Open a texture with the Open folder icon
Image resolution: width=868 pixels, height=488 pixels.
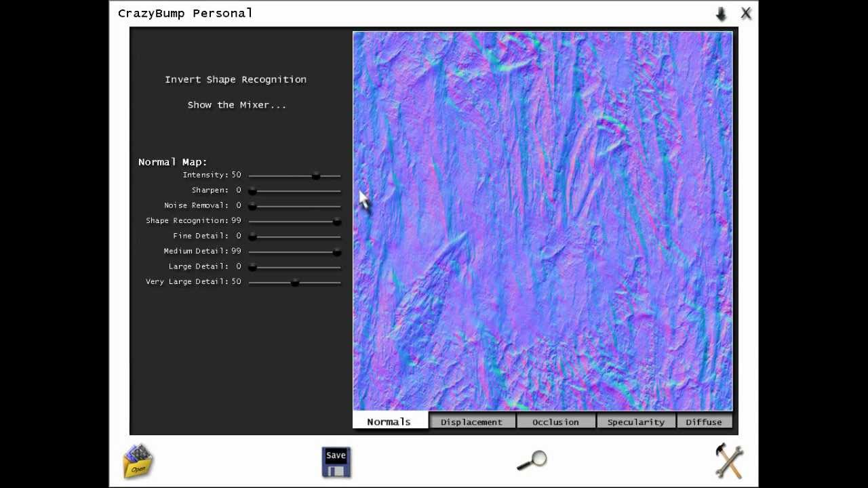pos(138,461)
